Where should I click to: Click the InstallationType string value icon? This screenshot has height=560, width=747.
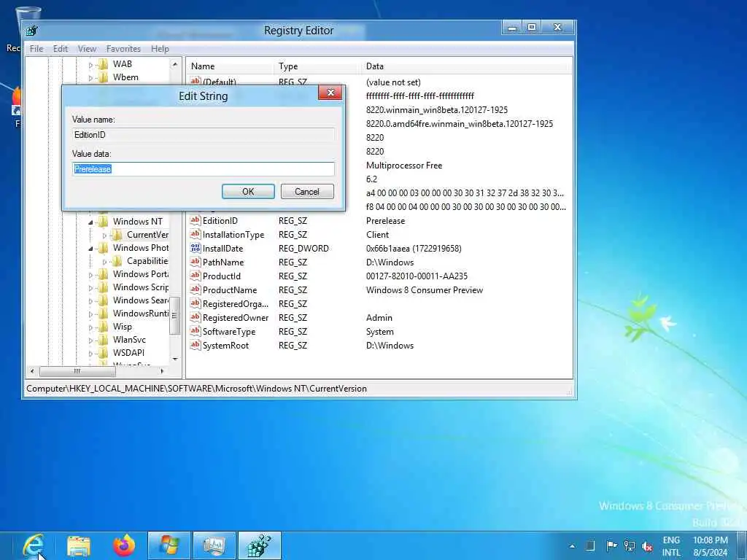196,234
